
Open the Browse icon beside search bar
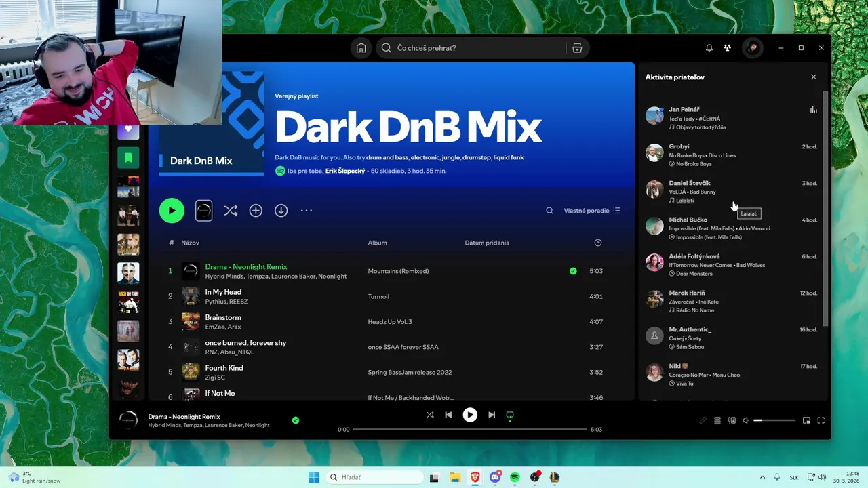(x=577, y=48)
